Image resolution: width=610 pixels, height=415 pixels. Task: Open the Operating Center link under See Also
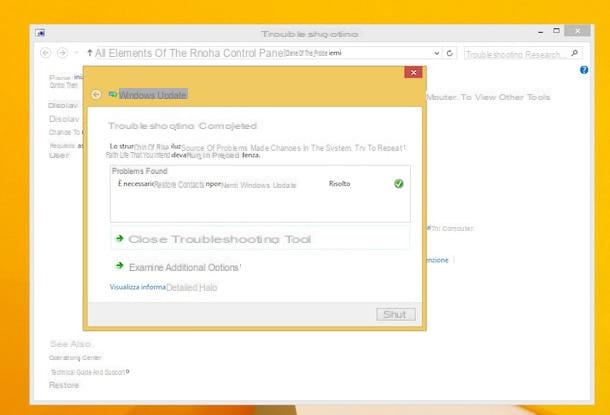75,357
